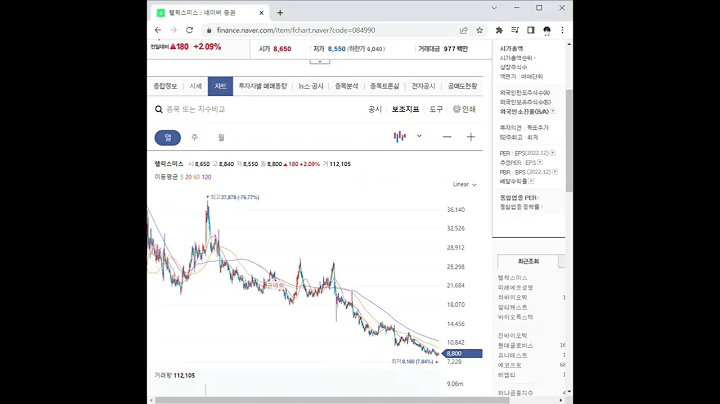Open the 공시 chart option
Screen dimensions: 720x404
(x=375, y=109)
